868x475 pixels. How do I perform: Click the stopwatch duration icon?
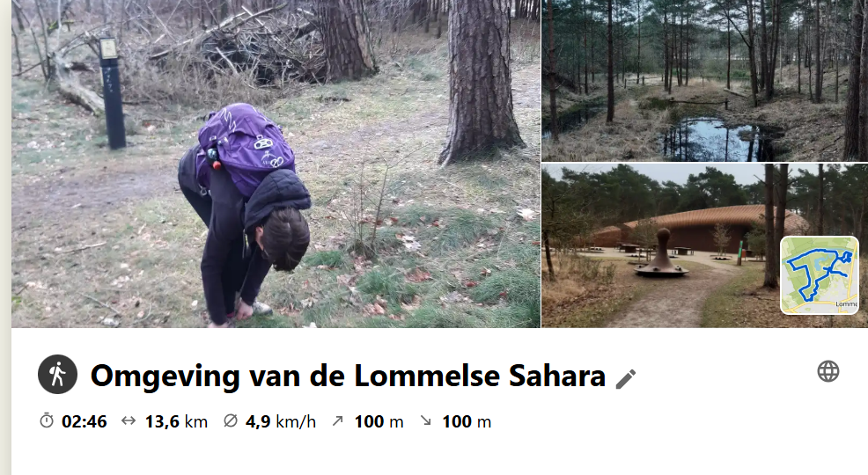47,420
